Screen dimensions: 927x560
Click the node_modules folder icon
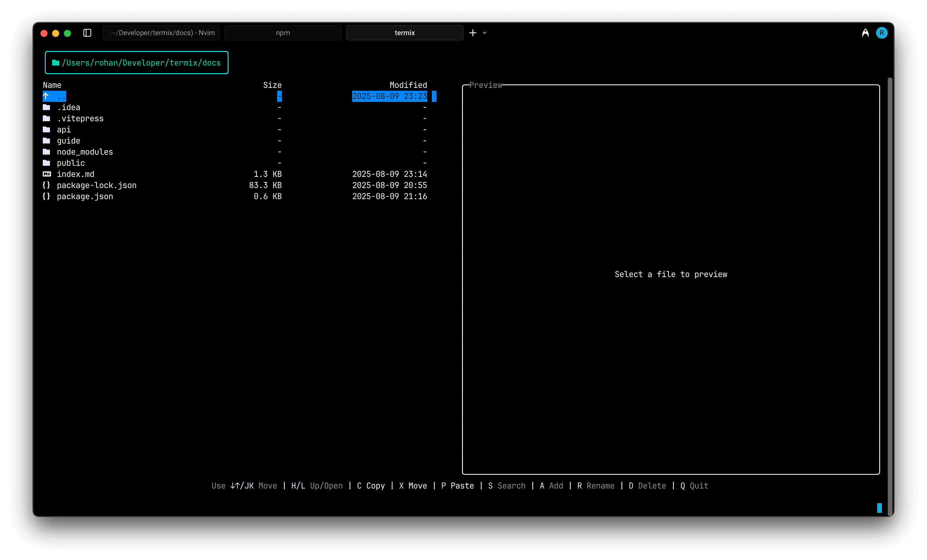(46, 151)
